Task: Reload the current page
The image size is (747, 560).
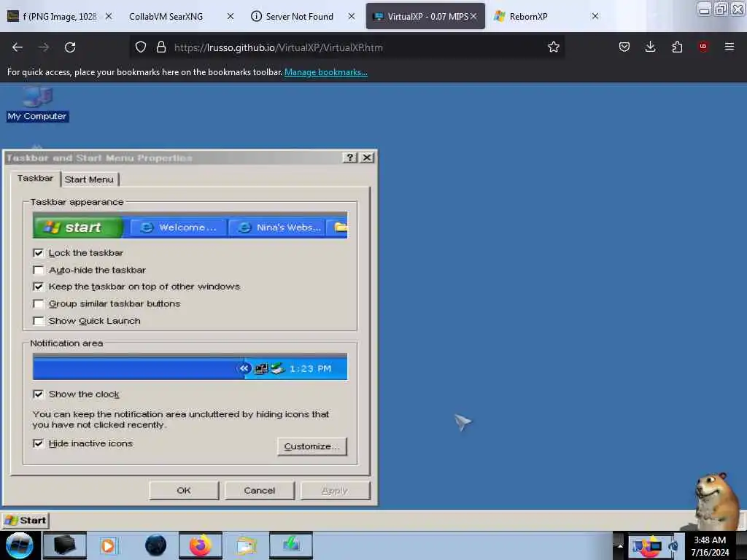Action: (x=70, y=47)
